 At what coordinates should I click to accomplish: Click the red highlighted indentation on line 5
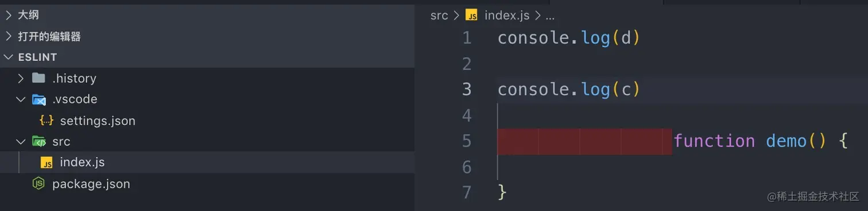point(584,141)
